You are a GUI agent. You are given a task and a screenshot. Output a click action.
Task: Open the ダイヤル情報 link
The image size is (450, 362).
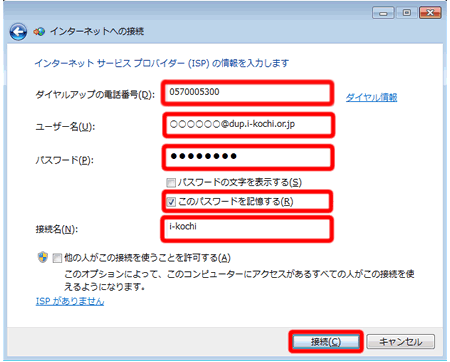(x=371, y=97)
